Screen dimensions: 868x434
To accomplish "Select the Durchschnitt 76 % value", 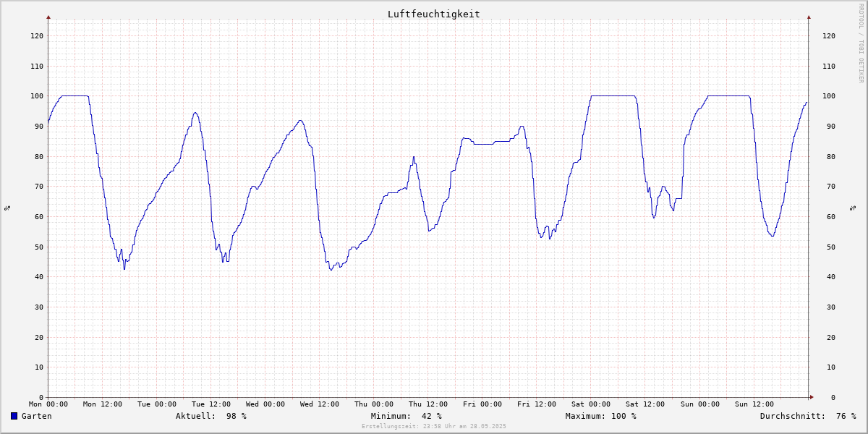I will pyautogui.click(x=808, y=416).
